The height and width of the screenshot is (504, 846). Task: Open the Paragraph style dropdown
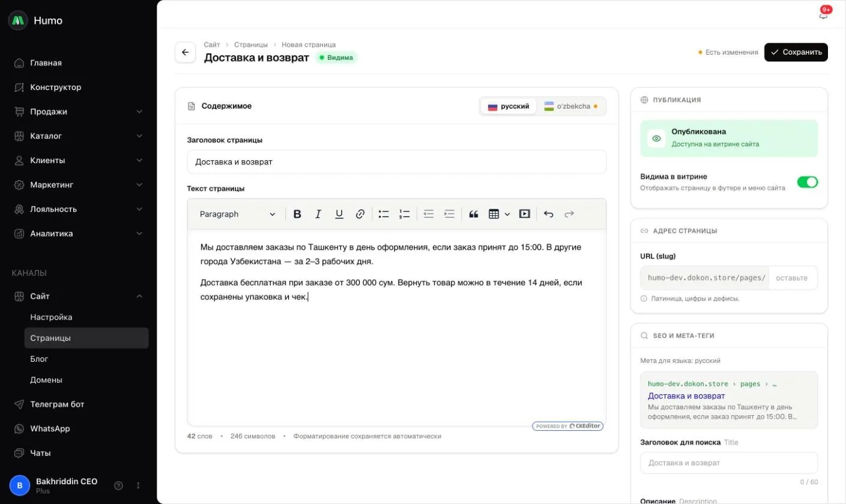click(x=238, y=214)
